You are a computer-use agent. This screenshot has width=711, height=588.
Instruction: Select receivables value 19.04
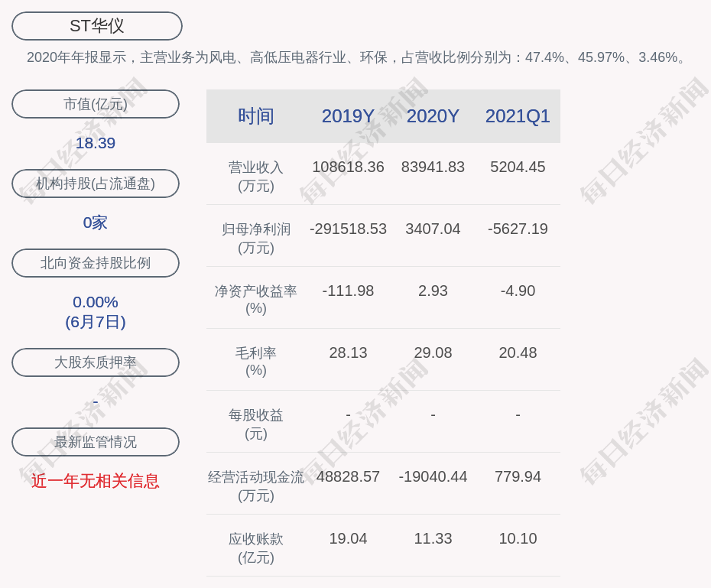[348, 538]
